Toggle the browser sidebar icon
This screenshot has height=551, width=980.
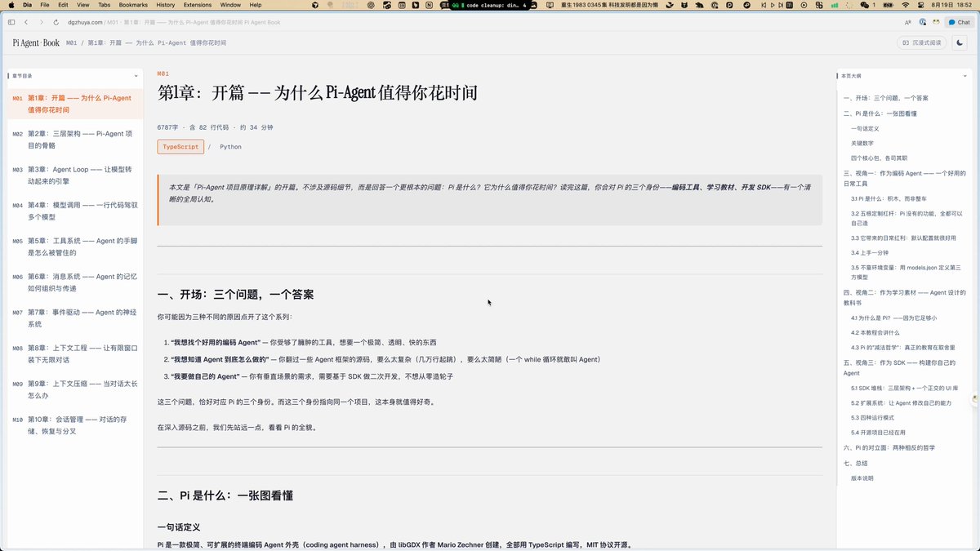[x=11, y=22]
